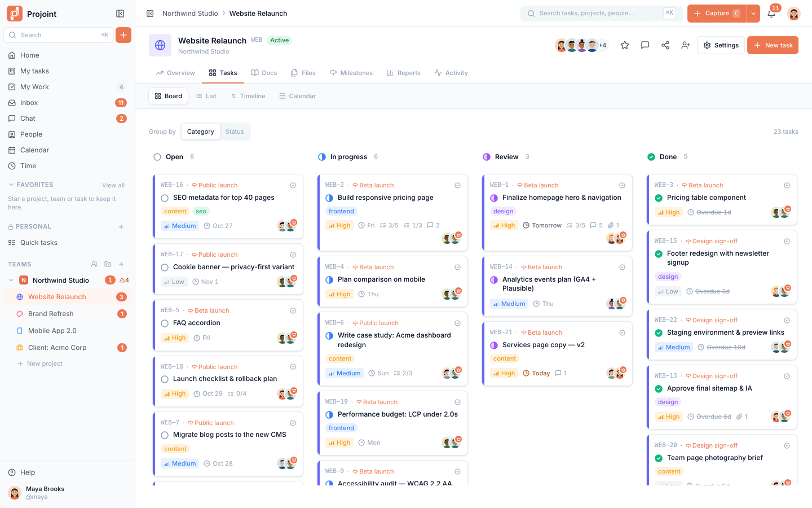This screenshot has height=508, width=812.
Task: Open options on WEB-3 card
Action: (x=787, y=186)
